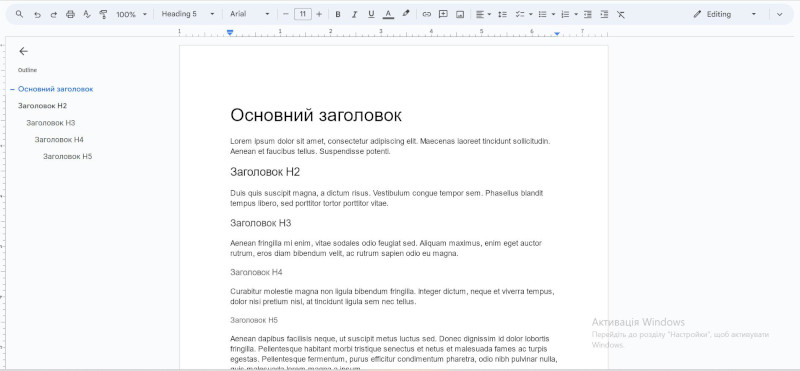The height and width of the screenshot is (371, 800).
Task: Decrease the indent
Action: [x=588, y=14]
